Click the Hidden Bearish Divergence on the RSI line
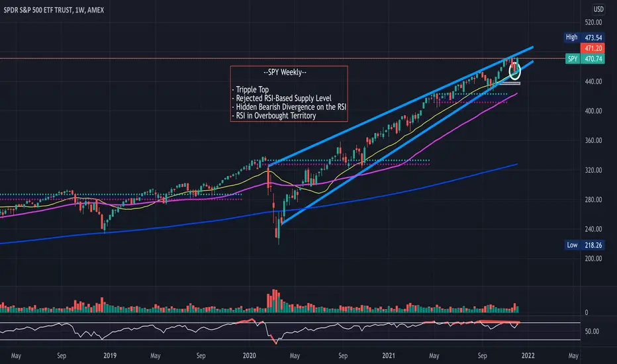Image resolution: width=617 pixels, height=364 pixels. pos(289,107)
